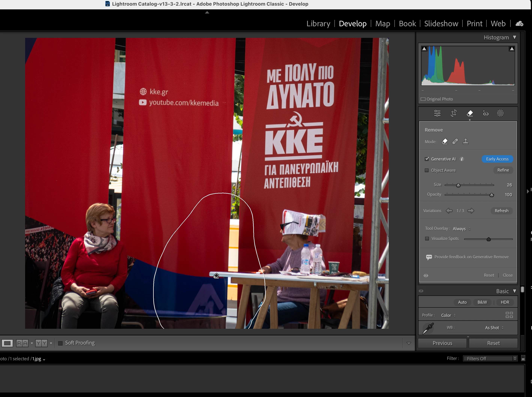Adjust the Size slider handle
Viewport: 532px width, 397px height.
coord(458,185)
